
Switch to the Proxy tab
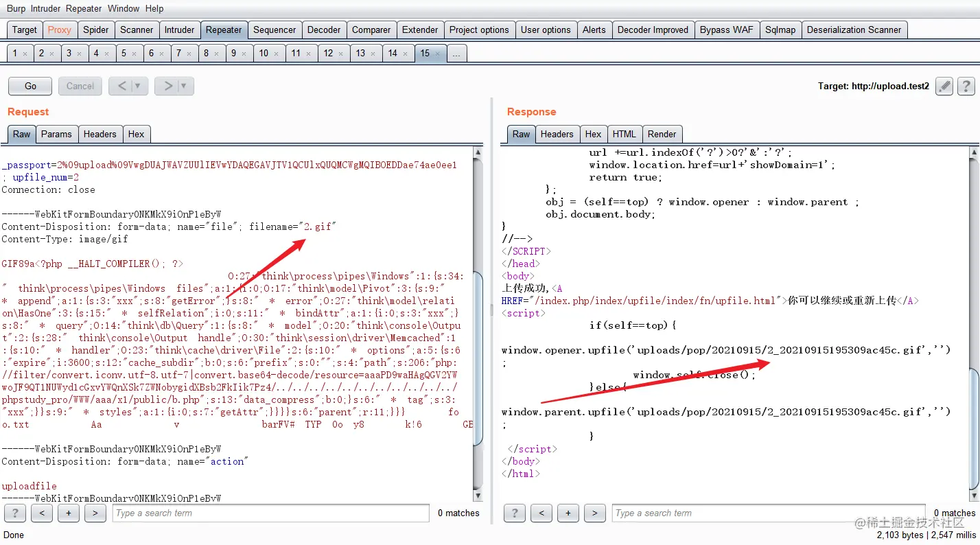pyautogui.click(x=60, y=30)
